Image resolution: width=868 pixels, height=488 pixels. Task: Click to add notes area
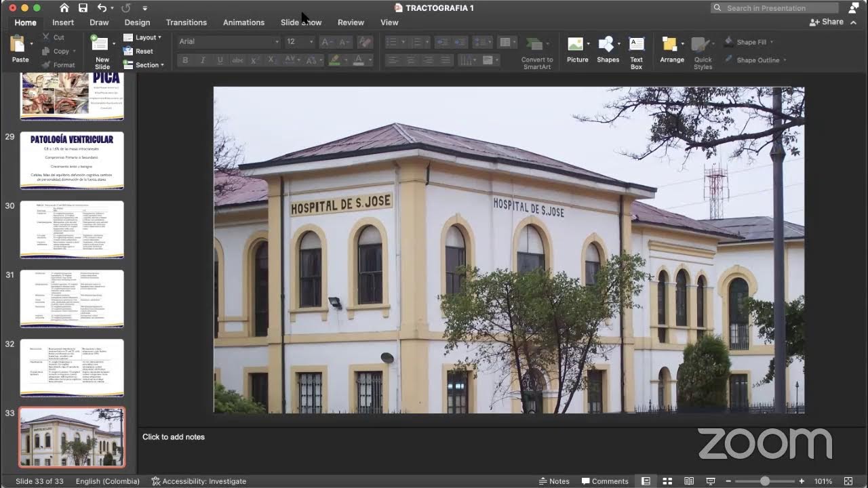tap(174, 437)
